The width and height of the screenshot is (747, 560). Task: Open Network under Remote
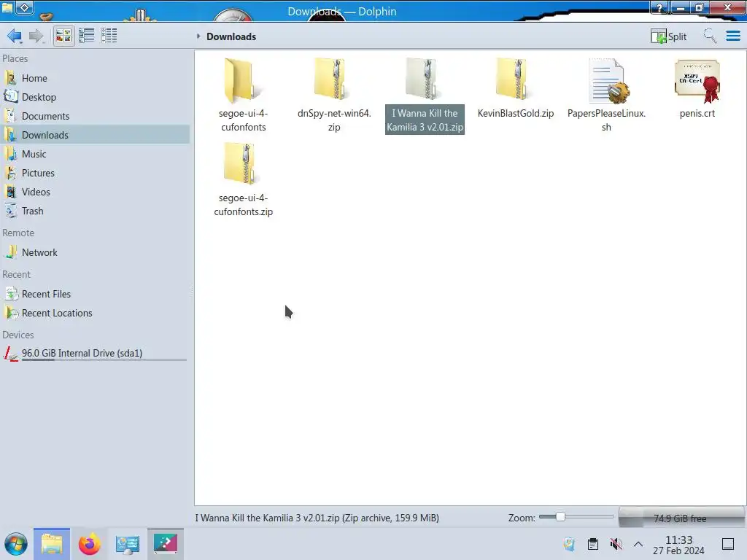96,252
